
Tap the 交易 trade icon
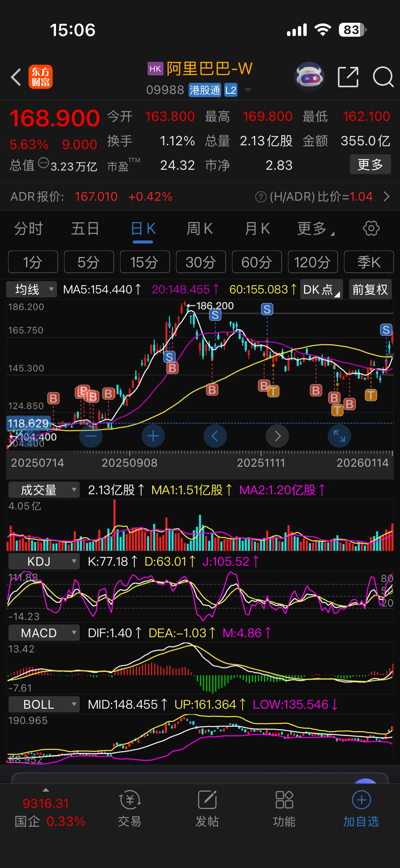click(130, 809)
